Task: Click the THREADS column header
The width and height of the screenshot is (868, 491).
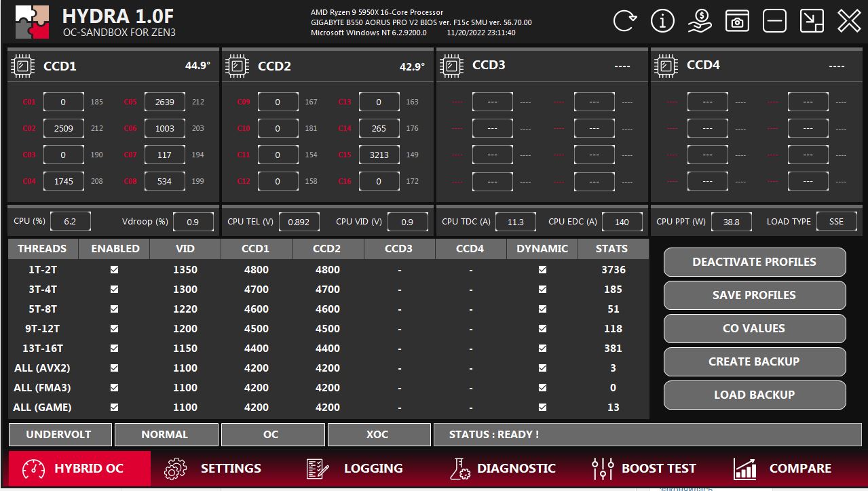Action: click(x=43, y=248)
